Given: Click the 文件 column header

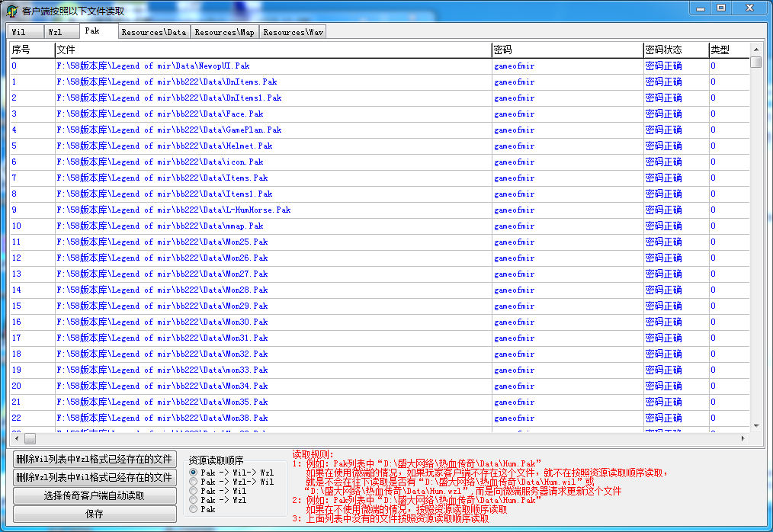Looking at the screenshot, I should coord(273,50).
